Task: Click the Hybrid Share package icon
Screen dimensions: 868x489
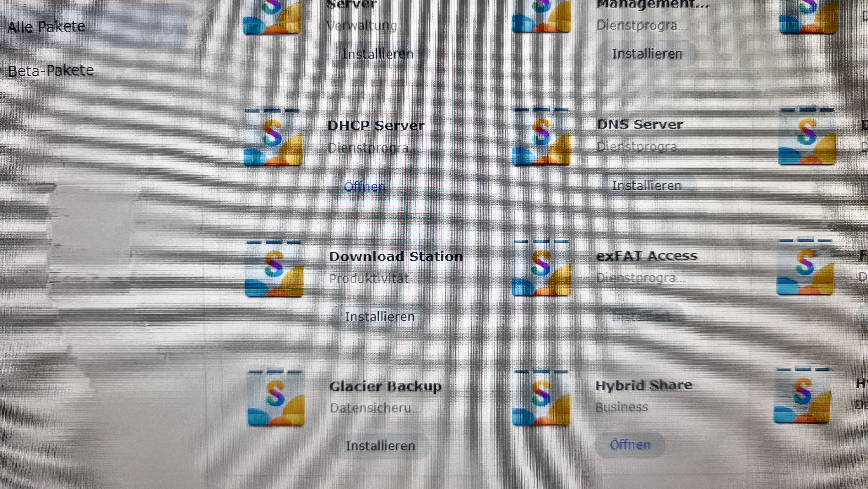Action: [x=541, y=397]
